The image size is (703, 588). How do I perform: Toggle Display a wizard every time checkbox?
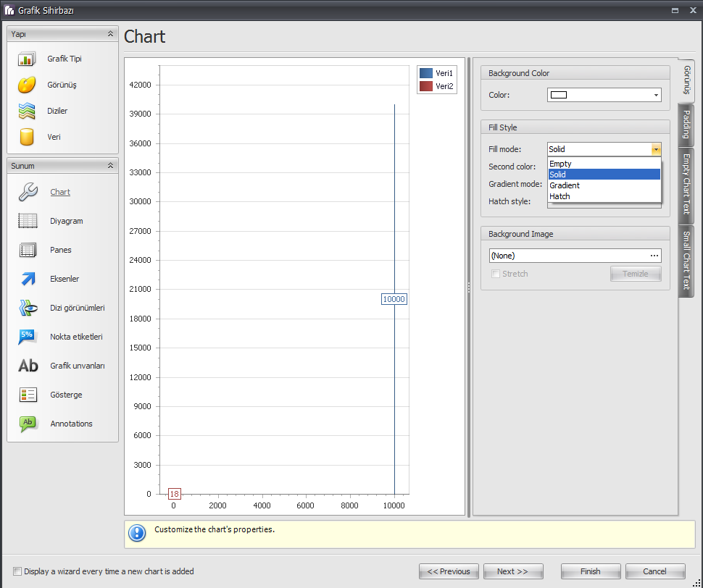[17, 571]
